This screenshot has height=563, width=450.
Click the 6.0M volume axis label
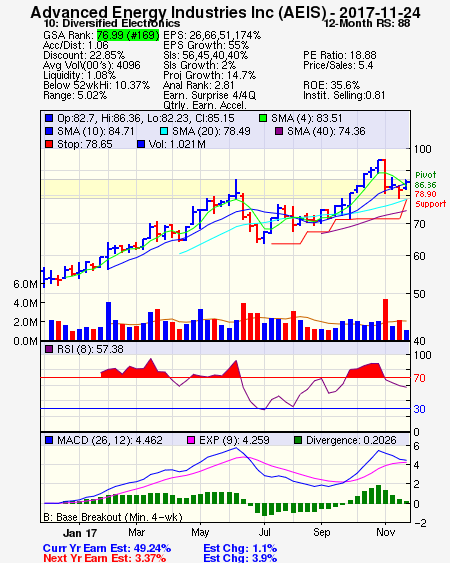pos(25,284)
